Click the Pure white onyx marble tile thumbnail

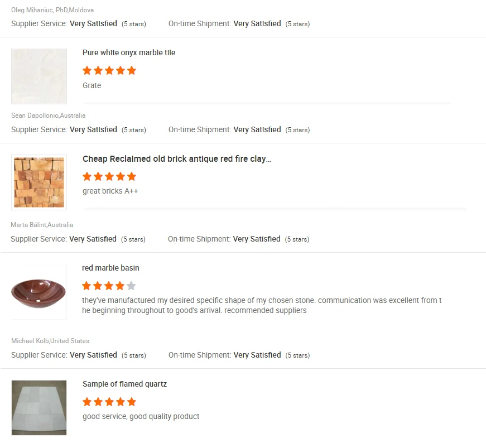tap(39, 76)
